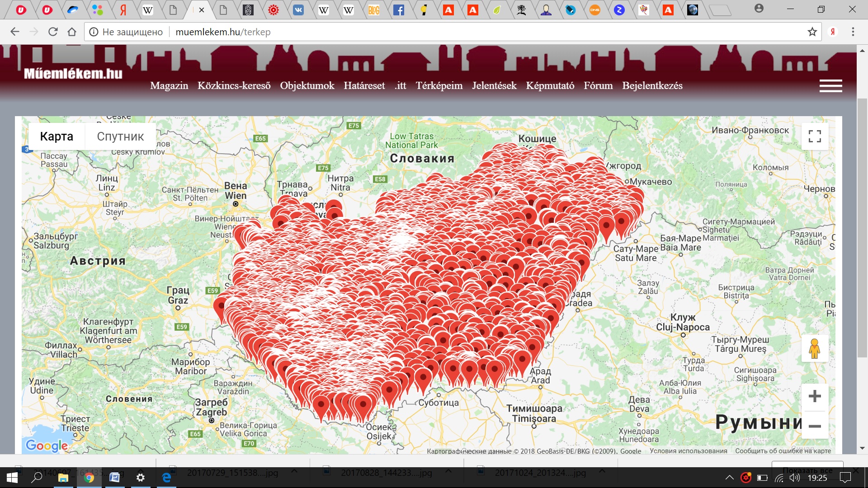Click the Кошице city label

537,139
